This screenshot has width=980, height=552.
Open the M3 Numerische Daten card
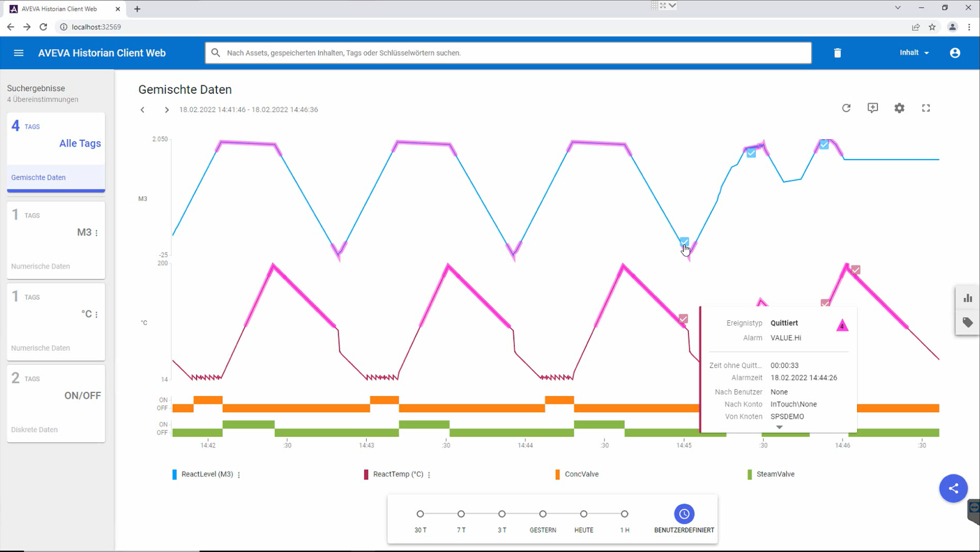click(x=56, y=240)
